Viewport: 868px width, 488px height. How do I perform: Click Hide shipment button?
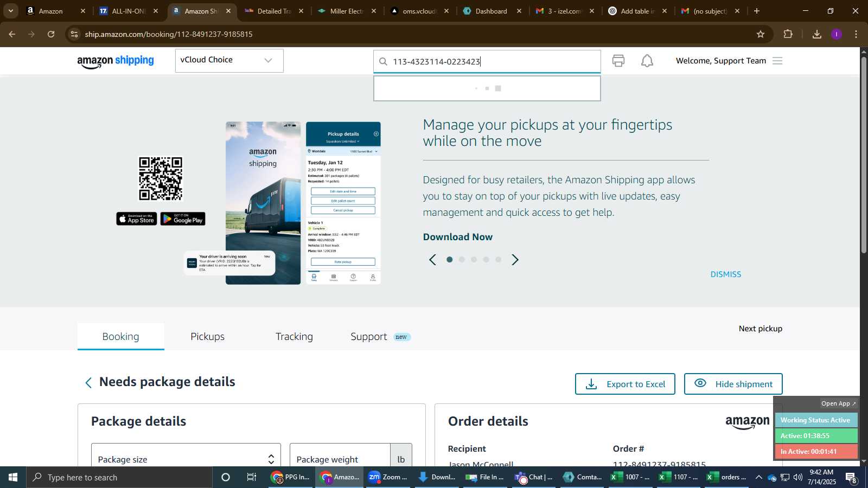click(733, 384)
